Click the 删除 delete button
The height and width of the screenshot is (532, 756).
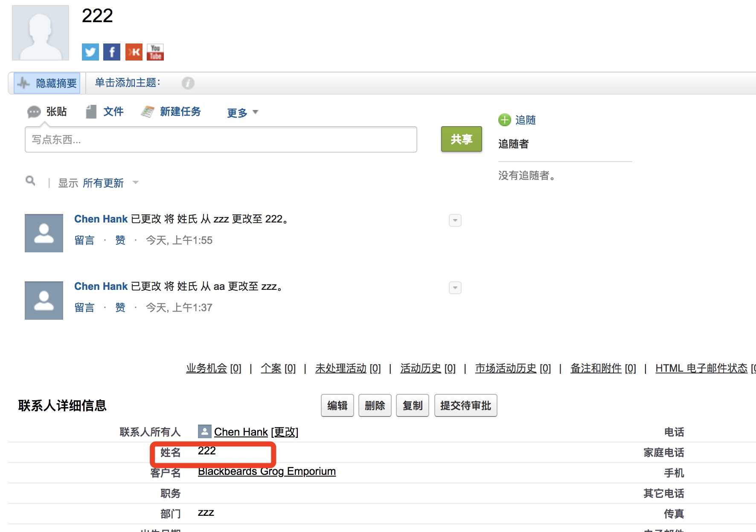375,405
